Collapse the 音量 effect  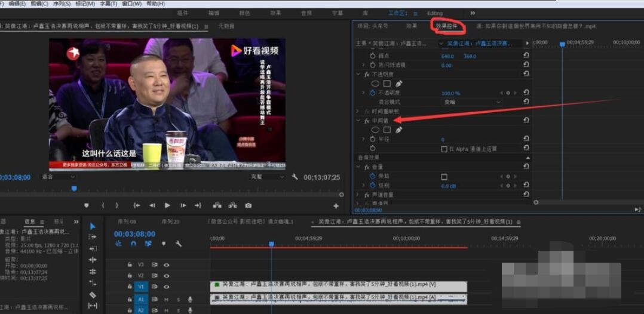coord(358,167)
